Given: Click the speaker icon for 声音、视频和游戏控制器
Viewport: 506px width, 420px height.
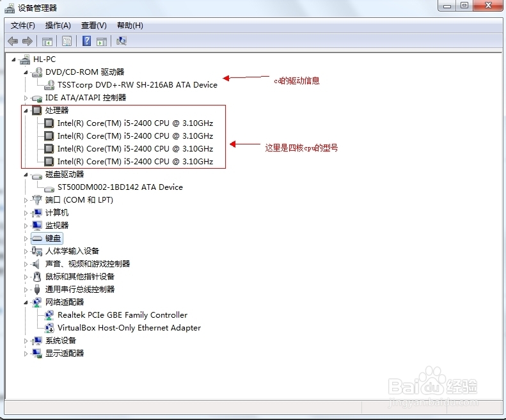Looking at the screenshot, I should [x=36, y=264].
